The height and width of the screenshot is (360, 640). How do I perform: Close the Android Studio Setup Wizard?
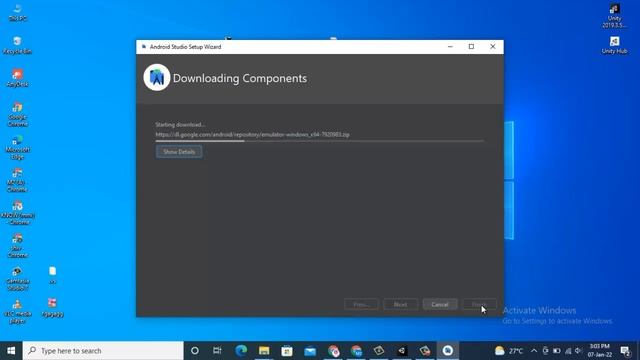(x=493, y=47)
